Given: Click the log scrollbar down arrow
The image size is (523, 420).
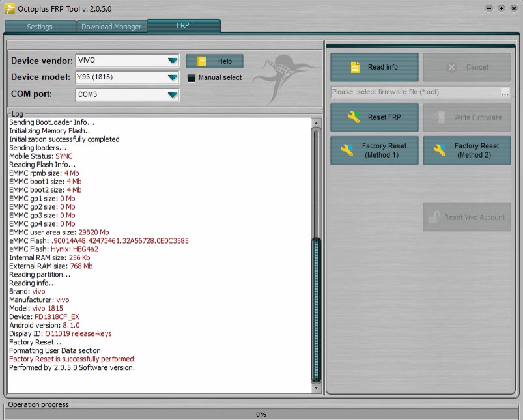Looking at the screenshot, I should point(316,388).
